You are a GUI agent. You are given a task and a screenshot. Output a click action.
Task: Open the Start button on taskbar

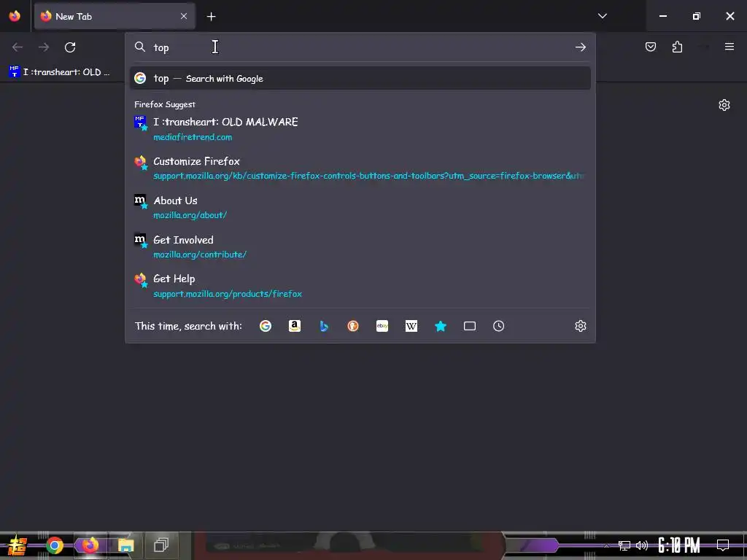pyautogui.click(x=18, y=545)
